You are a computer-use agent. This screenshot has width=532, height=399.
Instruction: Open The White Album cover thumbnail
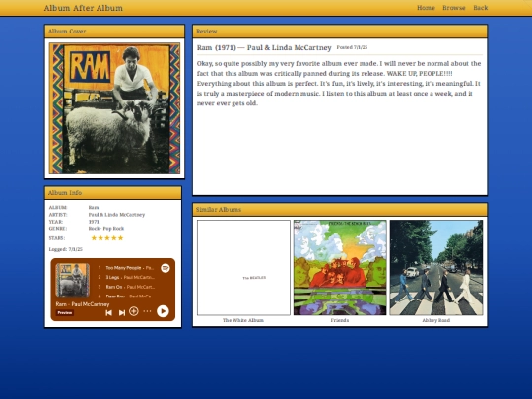coord(243,268)
